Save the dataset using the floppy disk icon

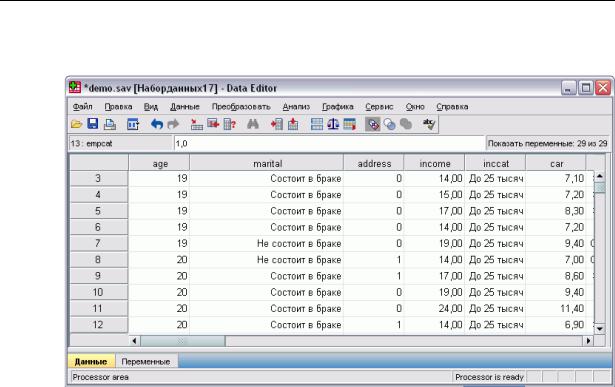pyautogui.click(x=93, y=124)
